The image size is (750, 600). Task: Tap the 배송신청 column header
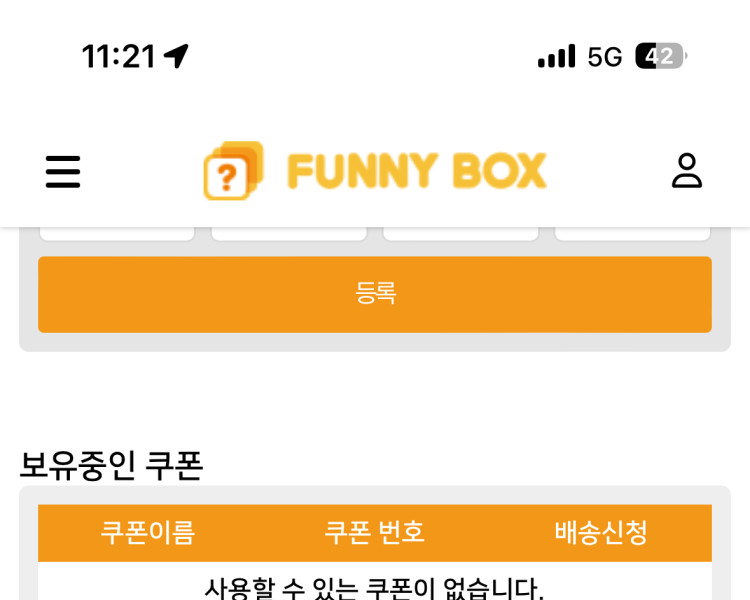point(601,532)
